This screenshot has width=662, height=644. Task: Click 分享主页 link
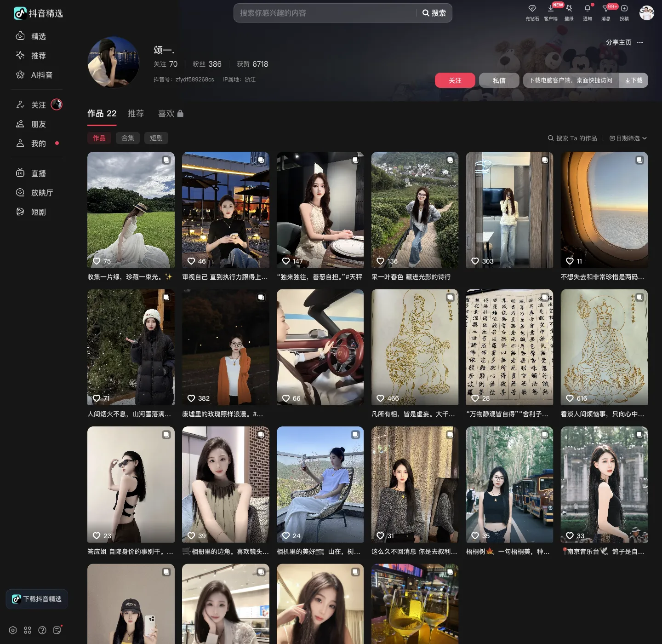[x=619, y=42]
